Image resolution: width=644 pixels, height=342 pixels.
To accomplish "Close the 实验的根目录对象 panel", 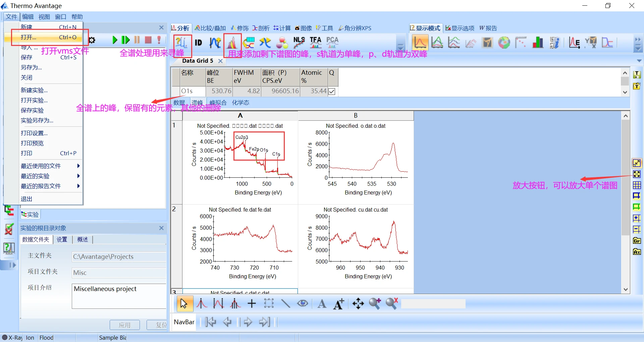I will click(161, 228).
